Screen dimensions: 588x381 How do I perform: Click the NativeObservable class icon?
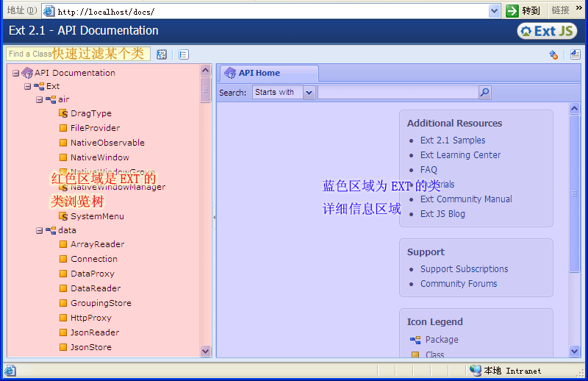(63, 143)
